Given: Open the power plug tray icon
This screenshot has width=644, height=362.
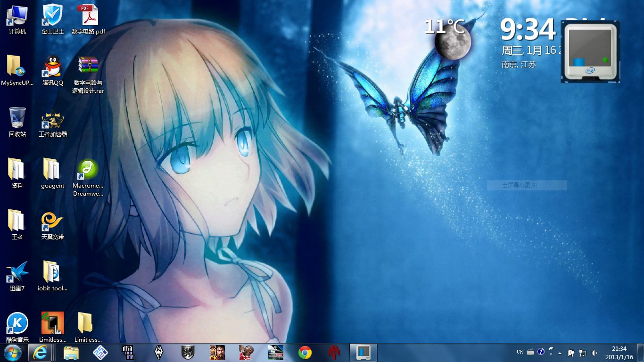Looking at the screenshot, I should coord(571,353).
